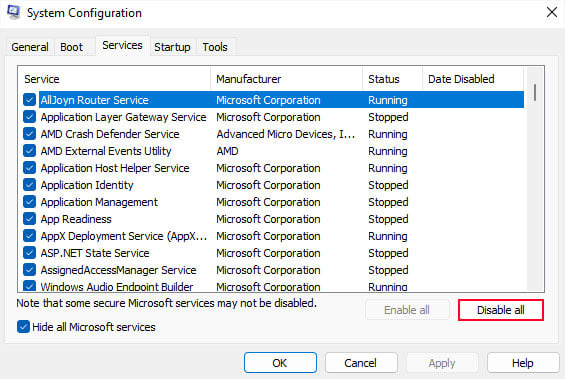
Task: Open the Boot tab
Action: coord(71,47)
